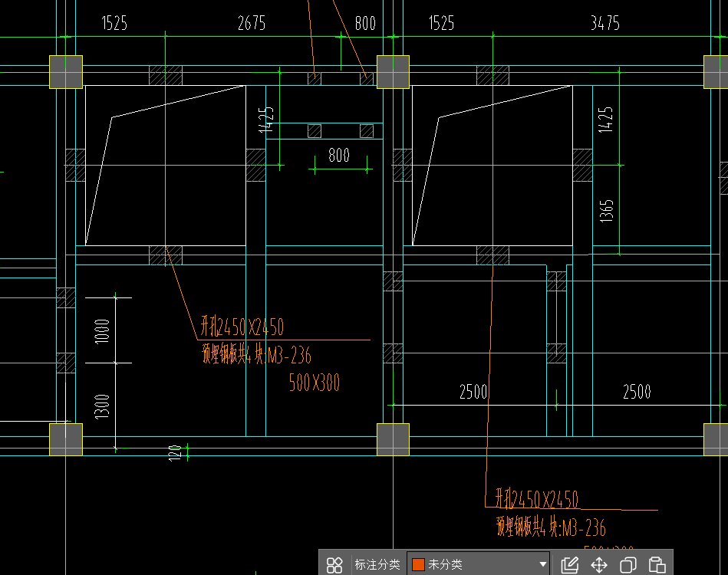This screenshot has width=728, height=575.
Task: Select 开孔2450X2450 text beside the 1000 dimension
Action: tap(242, 327)
